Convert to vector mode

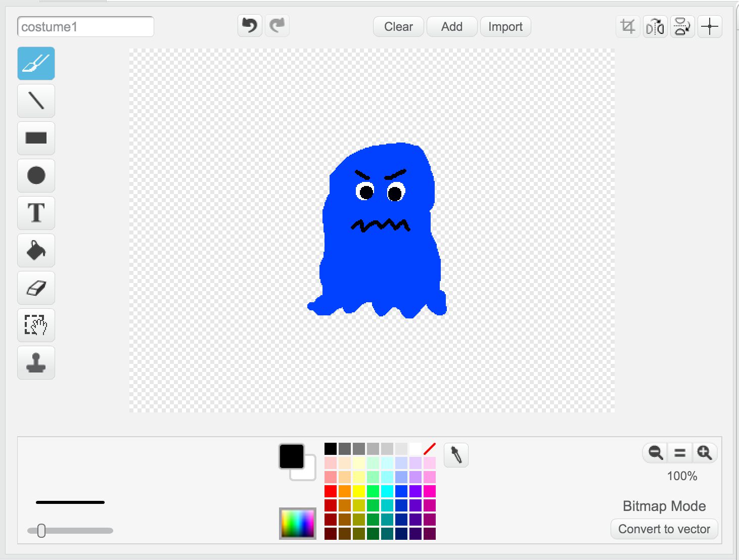pos(664,529)
